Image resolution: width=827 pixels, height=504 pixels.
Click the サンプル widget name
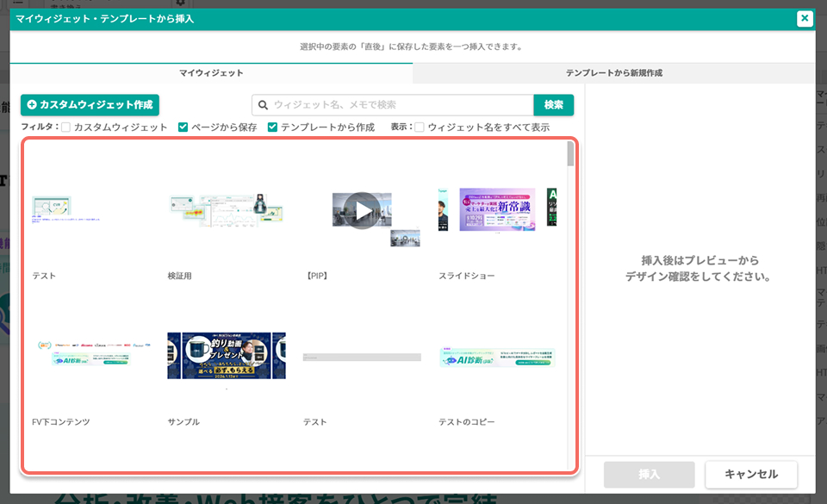pos(183,422)
